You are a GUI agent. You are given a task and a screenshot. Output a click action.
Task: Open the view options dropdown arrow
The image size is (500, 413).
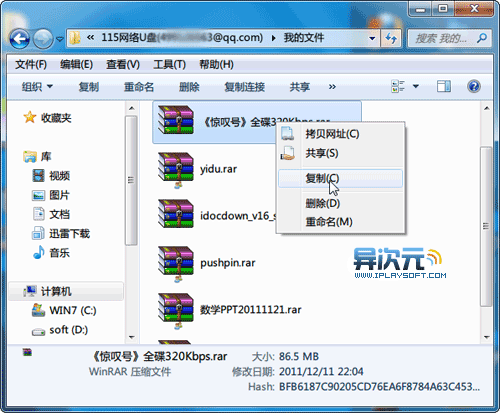[x=416, y=86]
